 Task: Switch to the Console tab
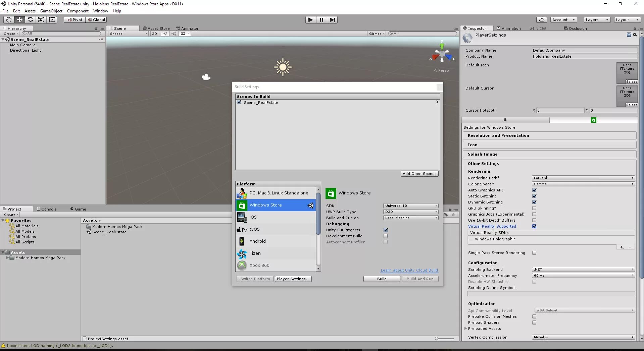[47, 209]
